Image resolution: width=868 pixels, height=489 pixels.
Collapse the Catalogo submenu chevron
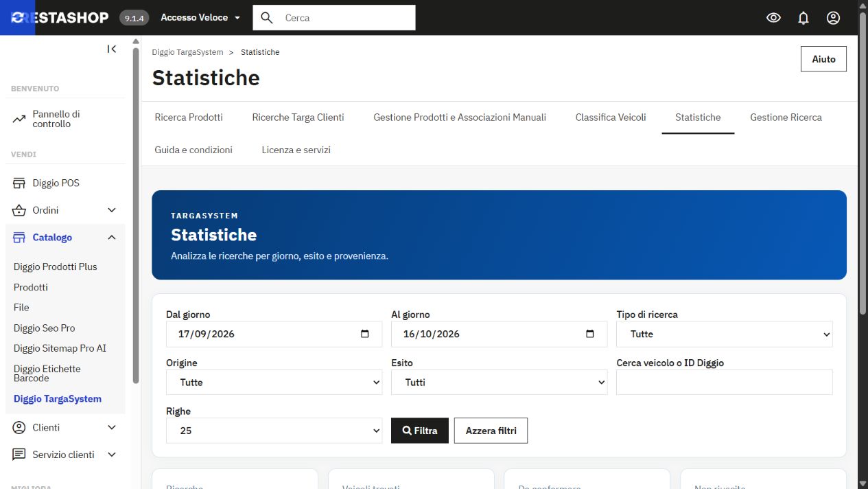click(x=112, y=238)
